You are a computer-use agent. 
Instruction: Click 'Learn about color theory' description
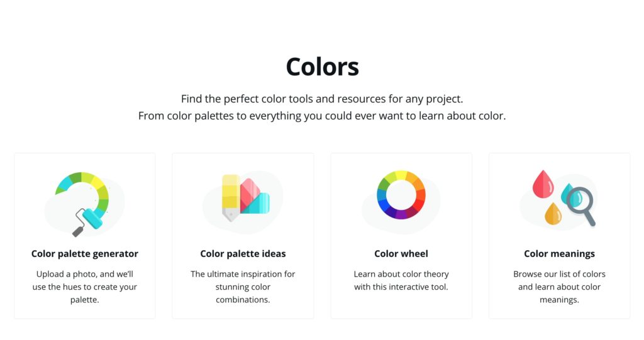[x=401, y=280]
